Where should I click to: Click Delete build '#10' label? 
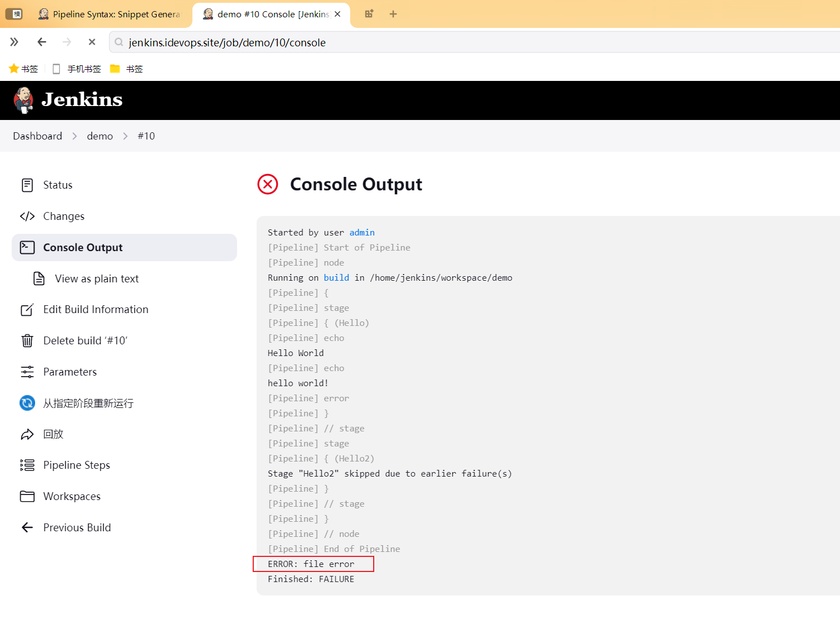(85, 340)
